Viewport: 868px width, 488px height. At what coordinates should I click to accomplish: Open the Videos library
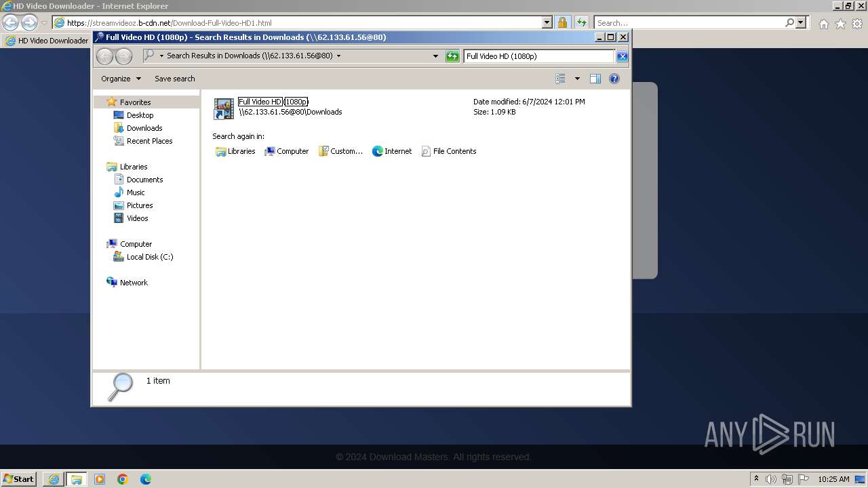[137, 218]
